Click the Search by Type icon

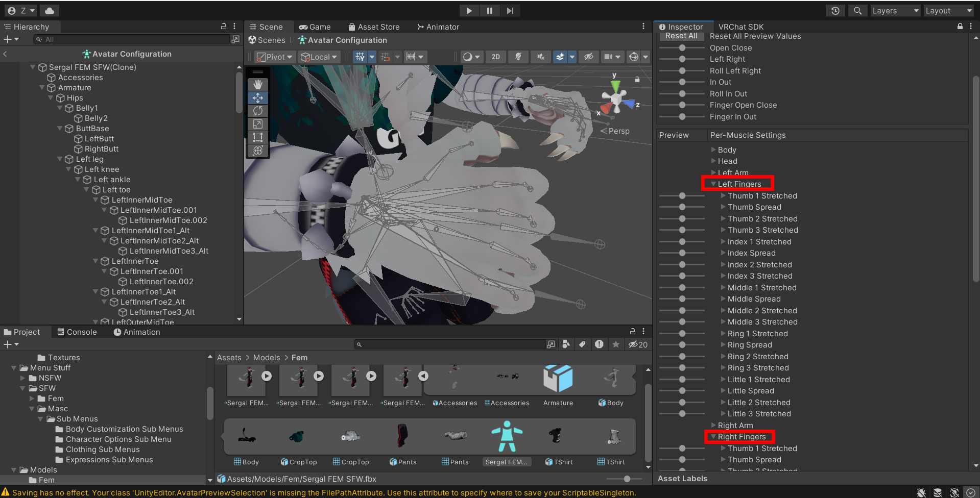click(566, 344)
